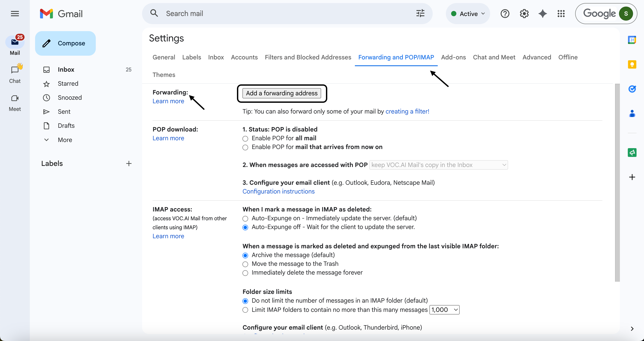Click the Gemini sparkle icon
This screenshot has width=644, height=341.
(543, 14)
